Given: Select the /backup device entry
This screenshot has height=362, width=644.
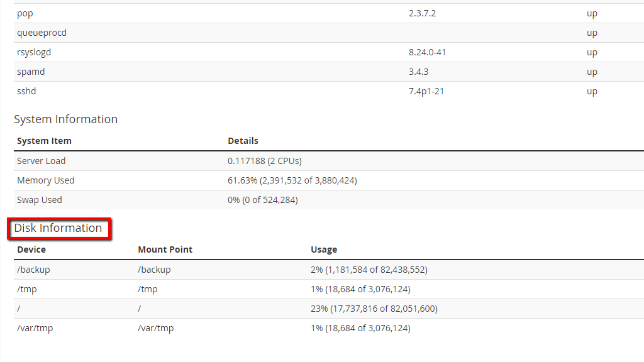Looking at the screenshot, I should pos(33,270).
